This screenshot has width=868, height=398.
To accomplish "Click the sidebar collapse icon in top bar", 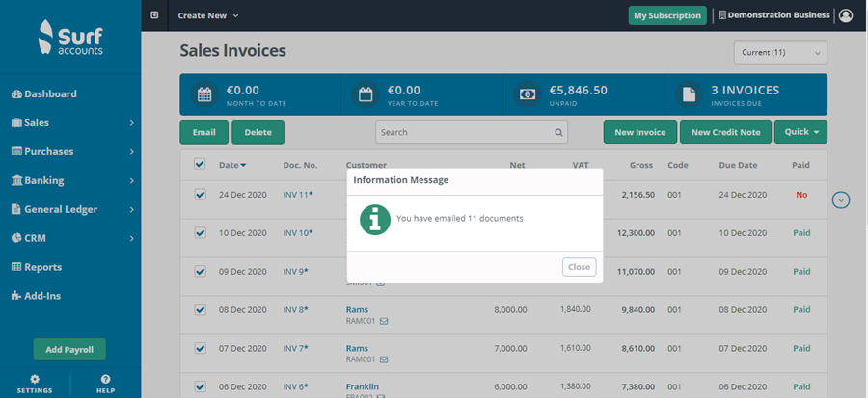I will [154, 15].
